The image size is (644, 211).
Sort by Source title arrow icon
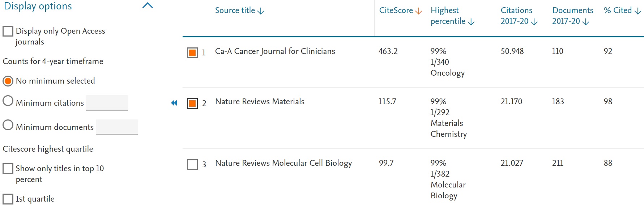tap(261, 11)
